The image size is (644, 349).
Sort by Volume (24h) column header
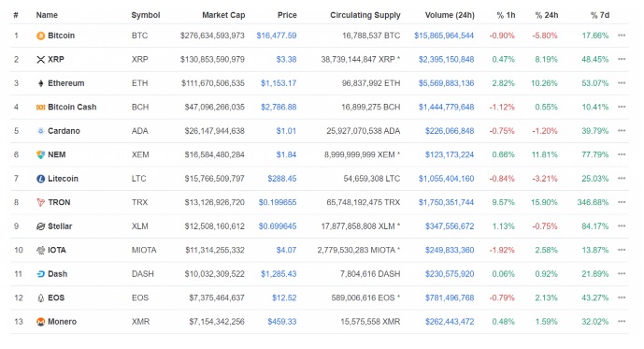[x=450, y=15]
